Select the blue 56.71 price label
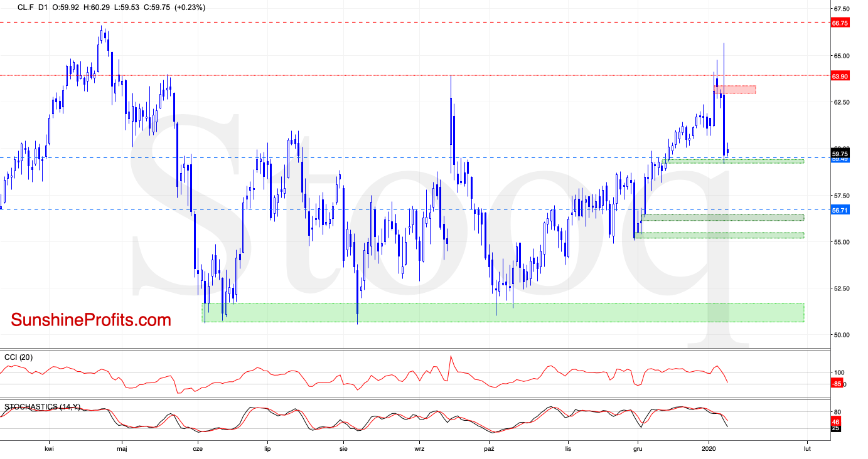Viewport: 868px width, 459px height. tap(840, 210)
